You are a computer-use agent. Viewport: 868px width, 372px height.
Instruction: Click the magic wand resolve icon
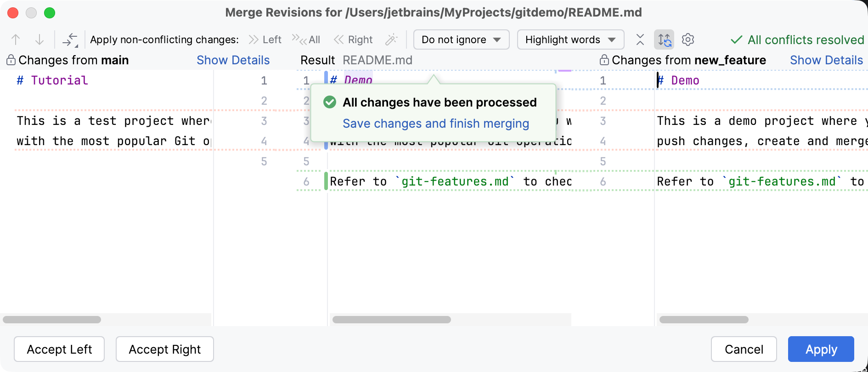pos(391,40)
